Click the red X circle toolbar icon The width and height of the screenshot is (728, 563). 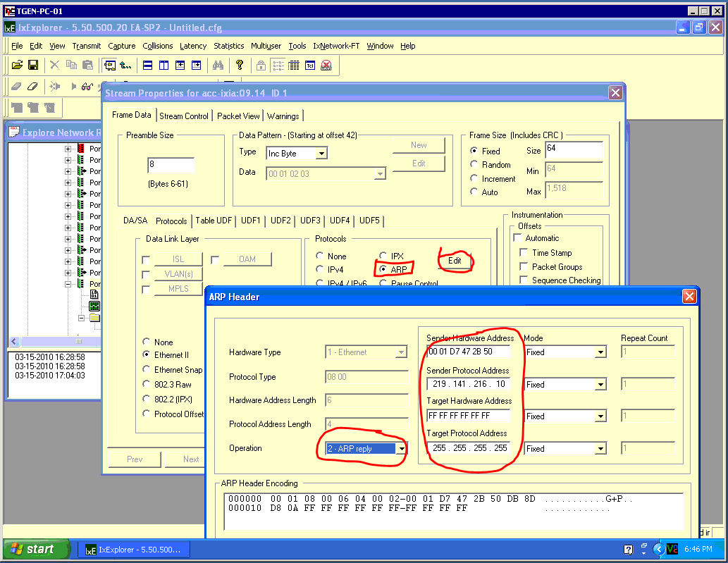[x=326, y=66]
